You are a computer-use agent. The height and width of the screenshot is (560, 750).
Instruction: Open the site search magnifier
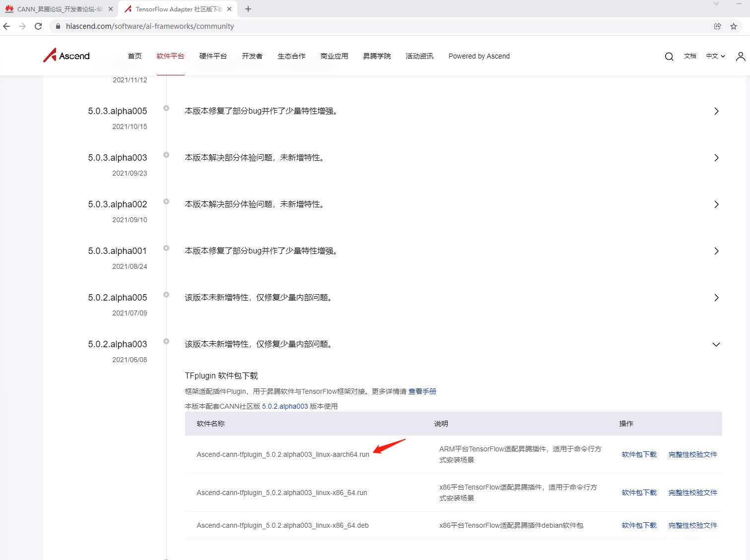coord(669,57)
